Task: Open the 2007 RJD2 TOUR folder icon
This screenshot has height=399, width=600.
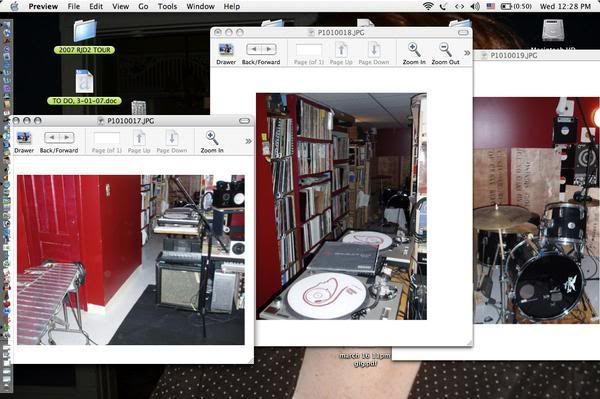Action: click(x=85, y=31)
